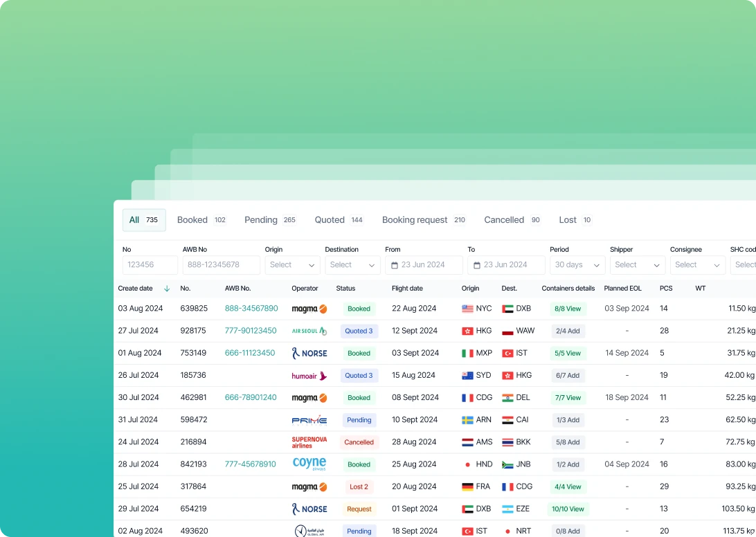The height and width of the screenshot is (537, 756).
Task: Click the humoair operator logo
Action: pyautogui.click(x=309, y=375)
